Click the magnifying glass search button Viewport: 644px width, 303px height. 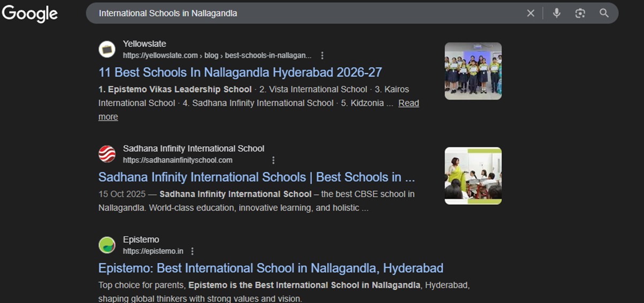[x=604, y=13]
